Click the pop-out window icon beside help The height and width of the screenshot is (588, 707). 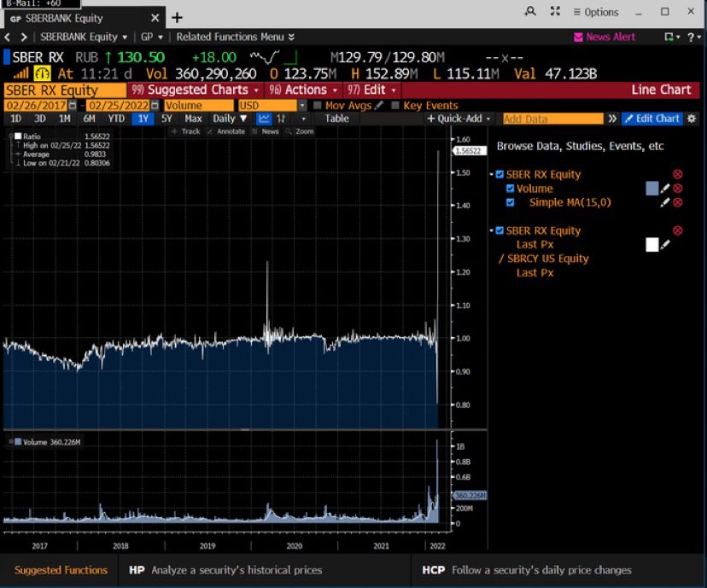(669, 37)
